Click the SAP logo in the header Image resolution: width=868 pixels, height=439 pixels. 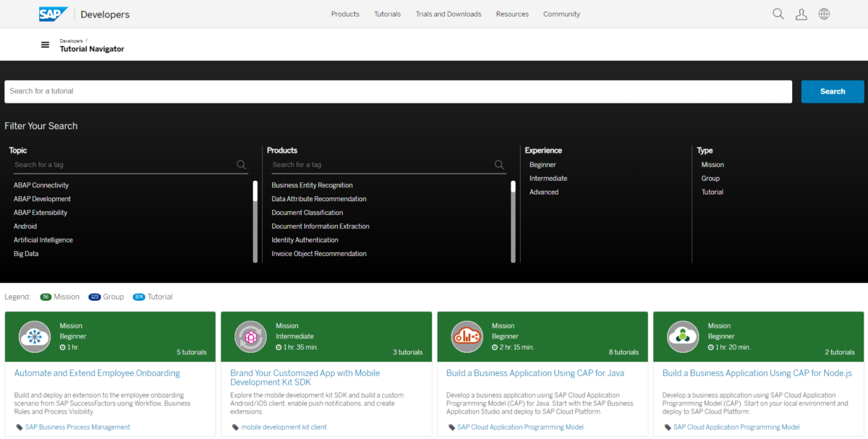(x=51, y=14)
